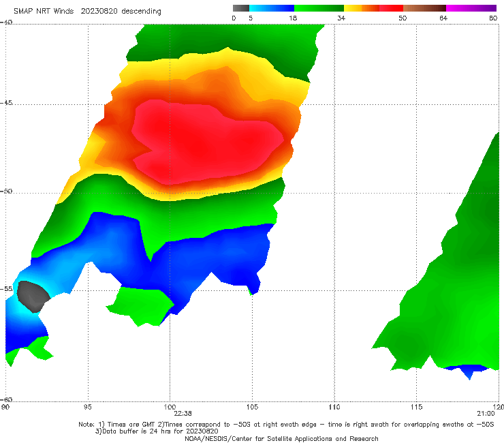Screen dimensions: 504x443
Task: Click the dark gray low-wind patch on the map
Action: (x=33, y=296)
